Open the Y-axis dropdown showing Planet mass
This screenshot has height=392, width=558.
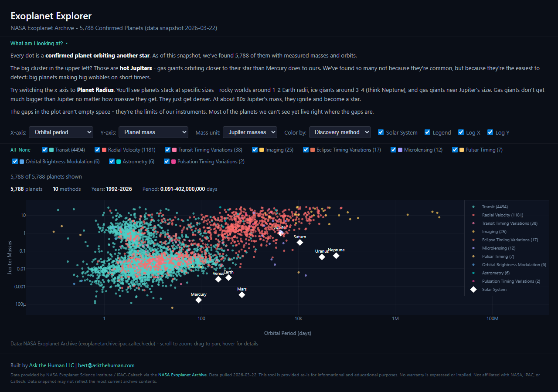tap(153, 132)
